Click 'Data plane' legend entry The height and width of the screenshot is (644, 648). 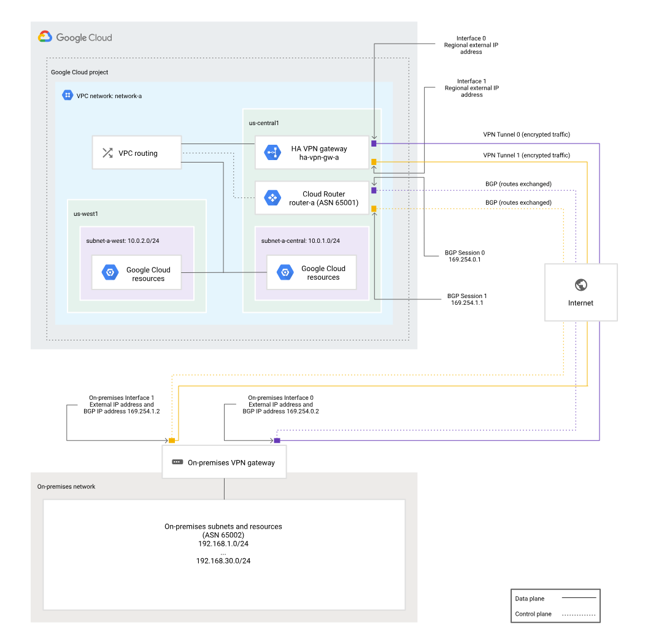tap(555, 599)
